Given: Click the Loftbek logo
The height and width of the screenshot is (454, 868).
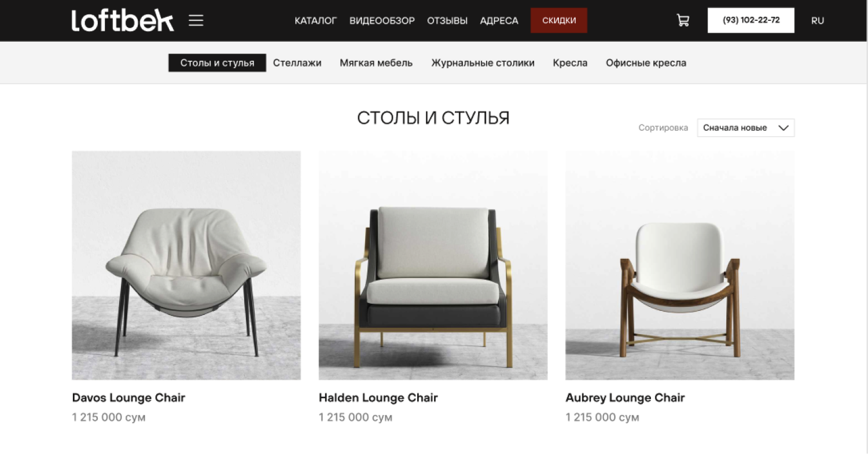Looking at the screenshot, I should 123,20.
